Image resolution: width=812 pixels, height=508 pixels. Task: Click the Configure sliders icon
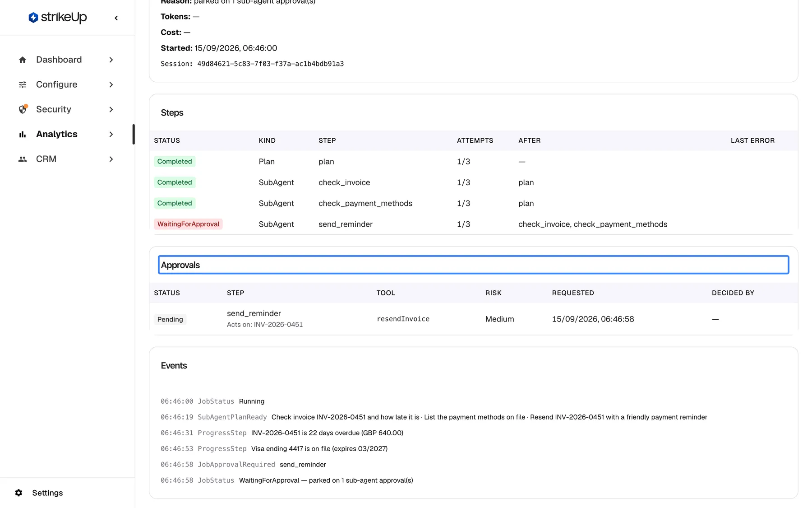coord(23,84)
